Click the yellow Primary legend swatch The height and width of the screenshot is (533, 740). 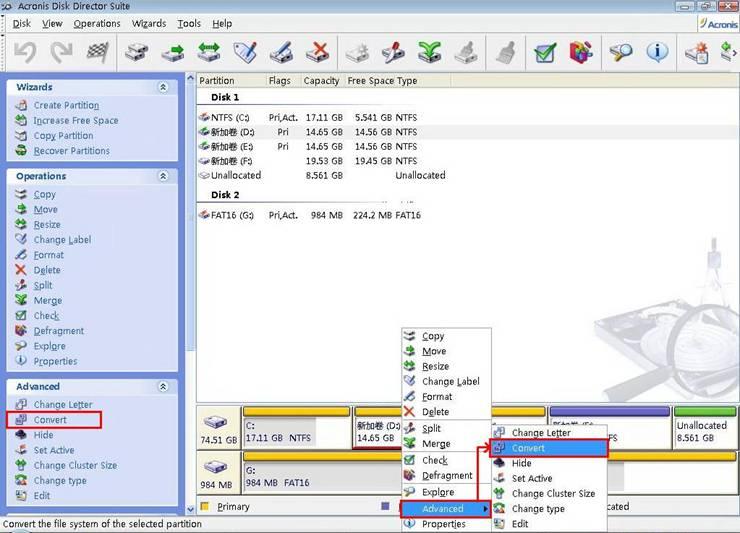206,507
